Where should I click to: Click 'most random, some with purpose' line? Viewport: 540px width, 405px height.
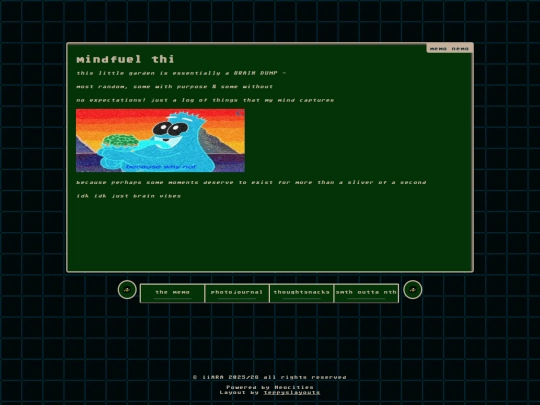[x=175, y=86]
